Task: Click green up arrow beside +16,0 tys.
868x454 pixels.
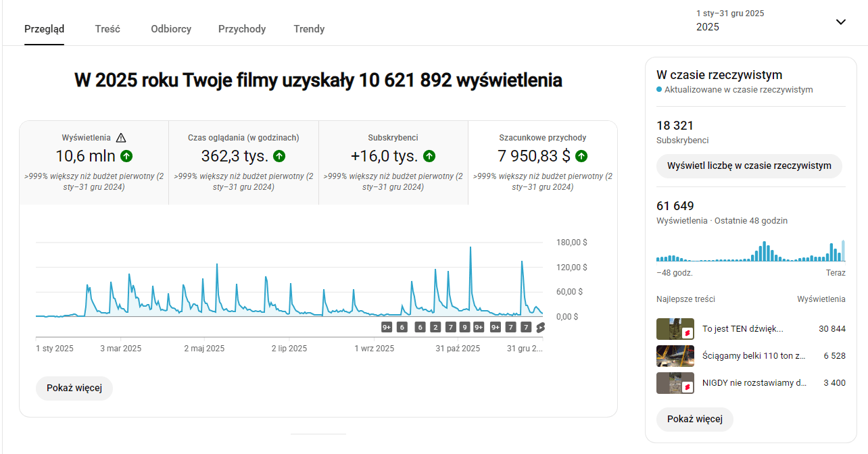Action: click(429, 156)
